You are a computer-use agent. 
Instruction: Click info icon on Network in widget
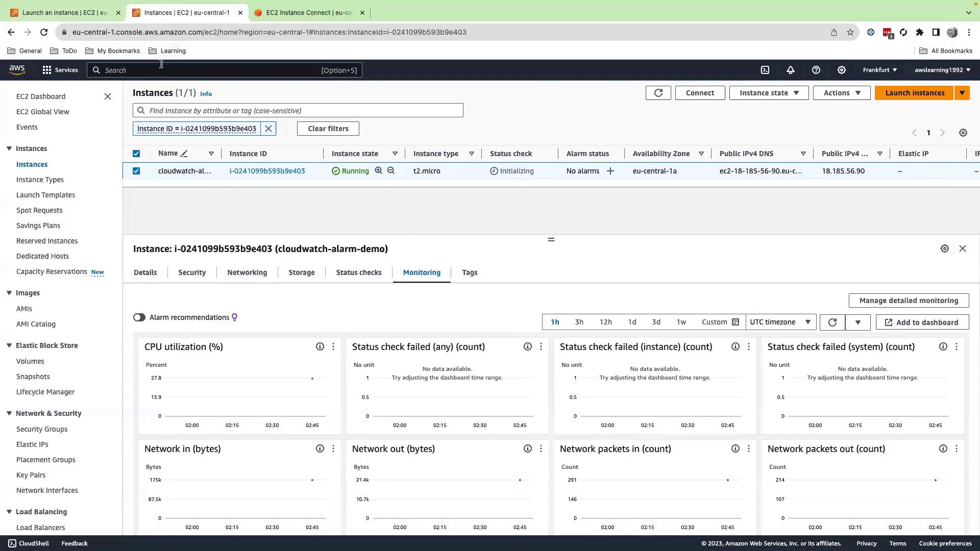point(320,449)
